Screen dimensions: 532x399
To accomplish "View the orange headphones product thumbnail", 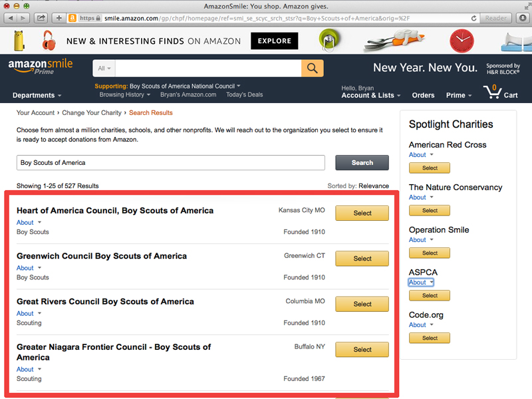I will (49, 41).
